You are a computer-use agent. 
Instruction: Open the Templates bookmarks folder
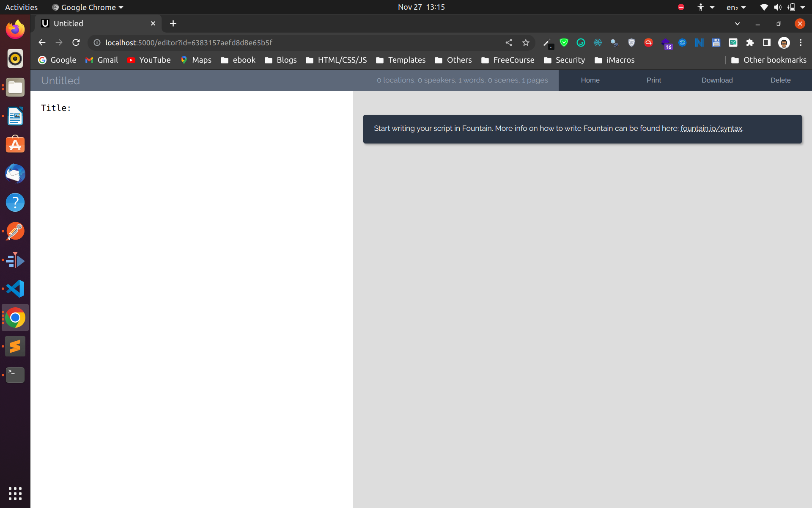coord(401,60)
